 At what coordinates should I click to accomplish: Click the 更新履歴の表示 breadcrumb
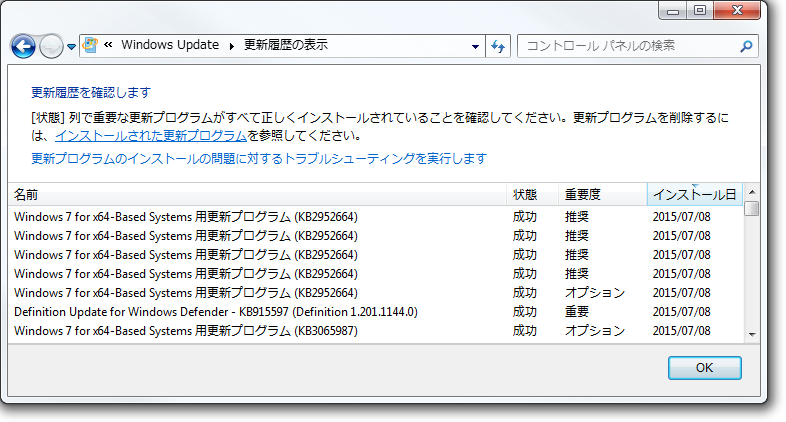point(285,45)
